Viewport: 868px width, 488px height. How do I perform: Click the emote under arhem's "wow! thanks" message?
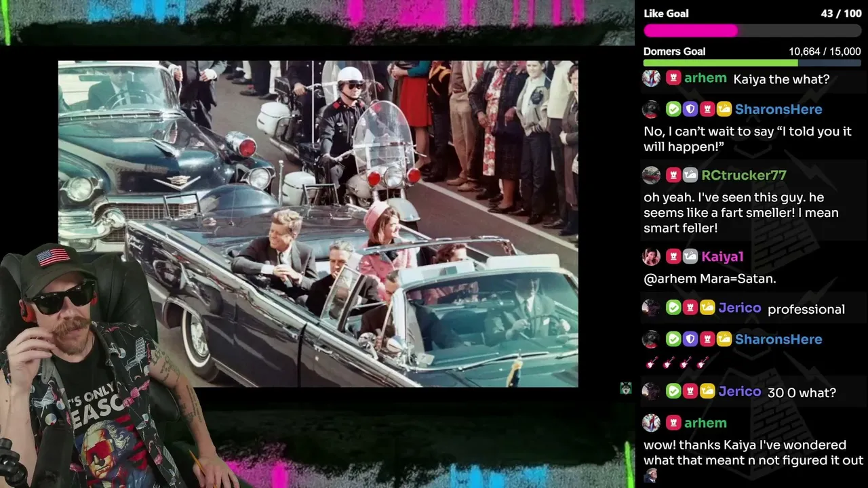651,475
